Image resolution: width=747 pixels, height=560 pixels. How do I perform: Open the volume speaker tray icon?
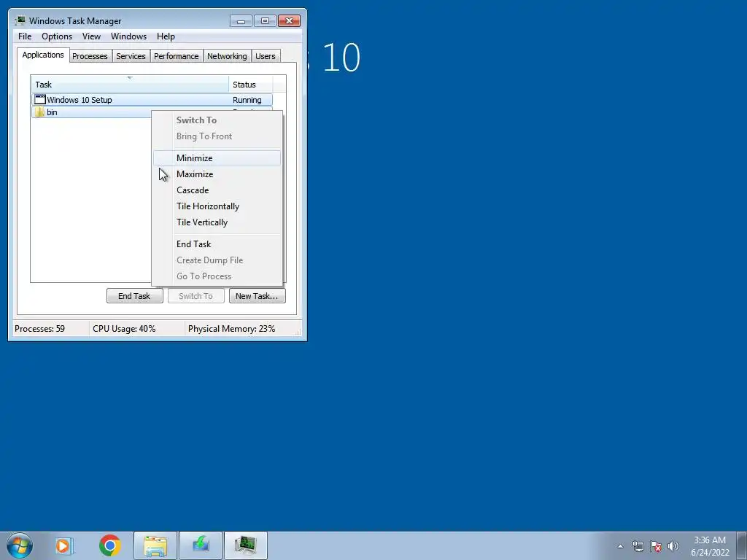[673, 546]
